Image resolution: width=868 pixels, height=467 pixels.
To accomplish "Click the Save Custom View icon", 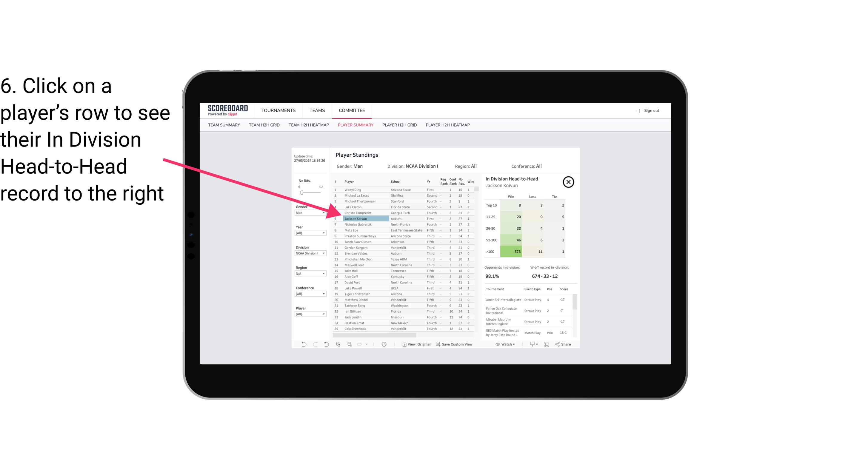I will [x=438, y=344].
